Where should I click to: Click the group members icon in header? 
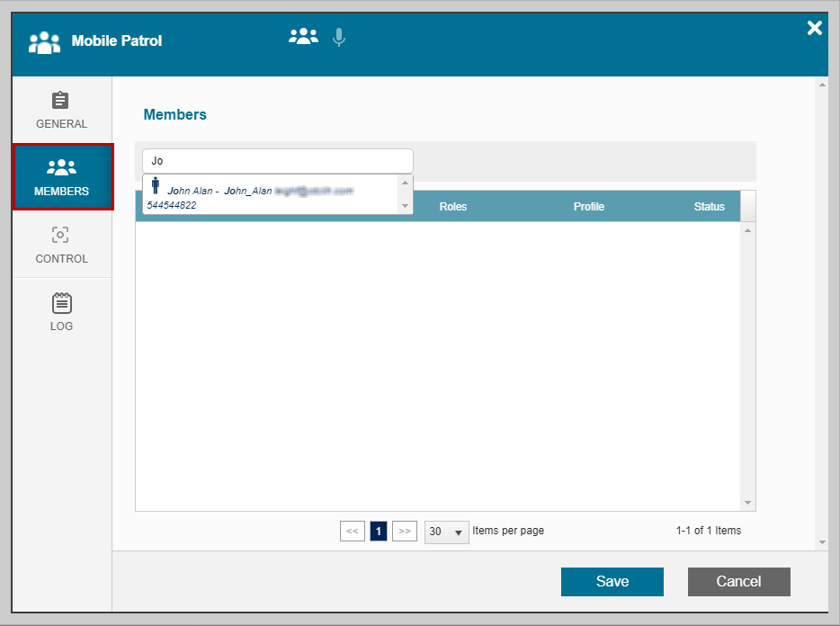pyautogui.click(x=303, y=37)
